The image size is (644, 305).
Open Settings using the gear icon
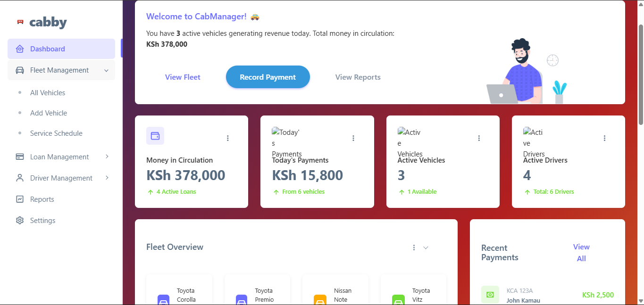point(19,220)
